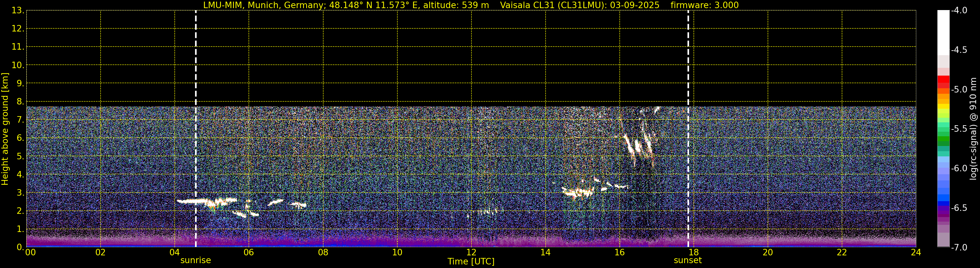Click height-axis tick label 13.
The width and height of the screenshot is (980, 268).
pos(18,11)
